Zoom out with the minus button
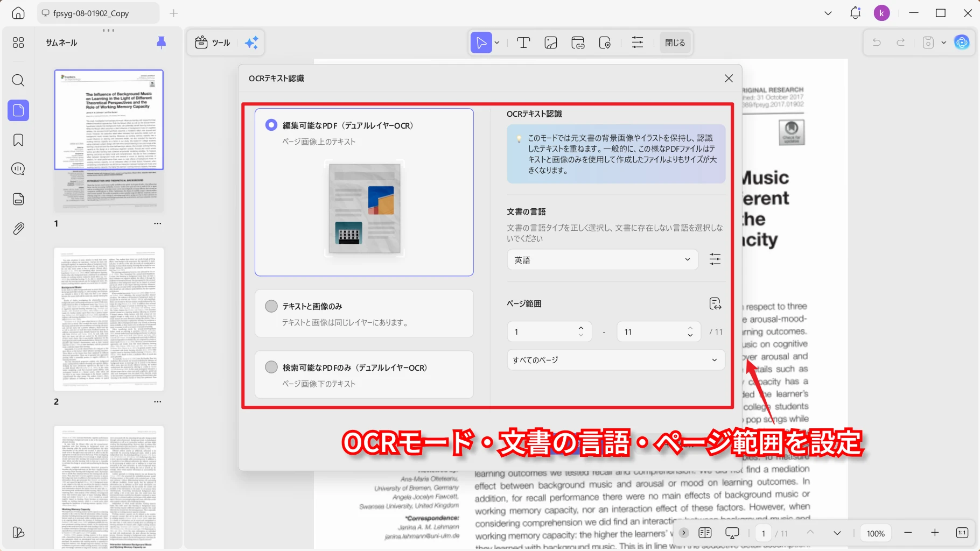980x551 pixels. tap(908, 533)
